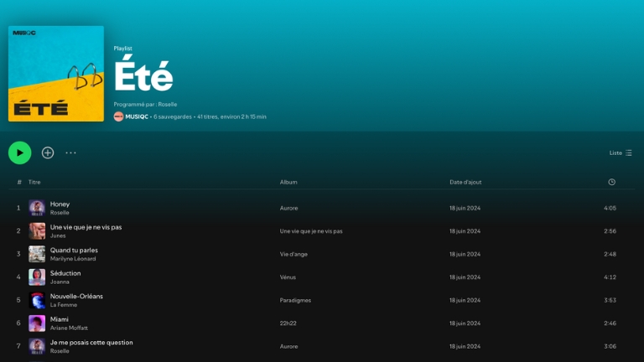Open album Vénus
The image size is (644, 362).
pos(288,277)
